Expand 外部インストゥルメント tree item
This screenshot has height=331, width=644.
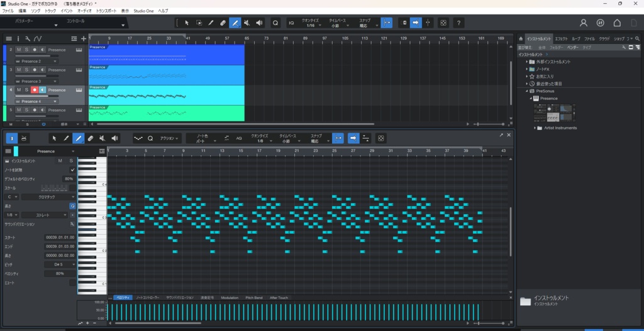[527, 62]
